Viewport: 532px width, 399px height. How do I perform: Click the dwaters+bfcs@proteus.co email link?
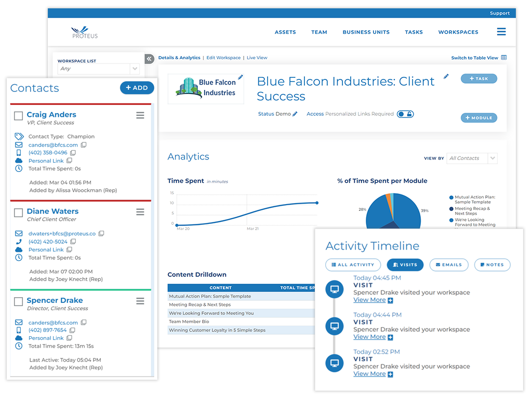[x=62, y=234]
